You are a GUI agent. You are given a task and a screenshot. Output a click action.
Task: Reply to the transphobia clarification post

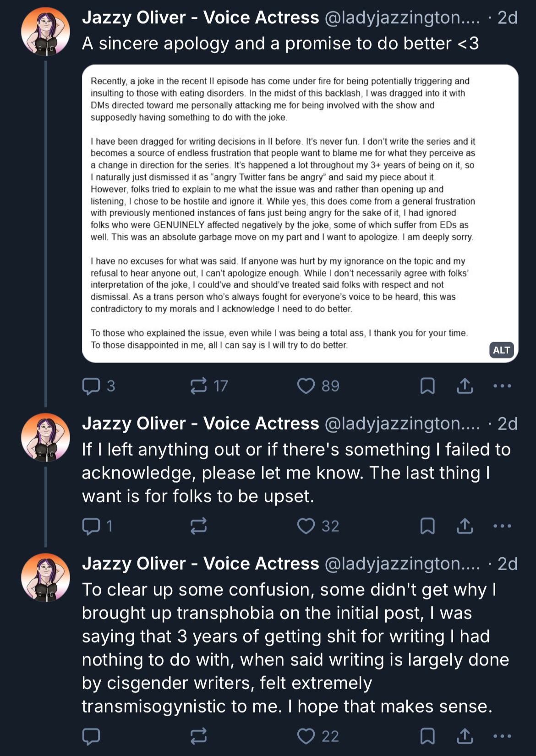click(x=91, y=736)
